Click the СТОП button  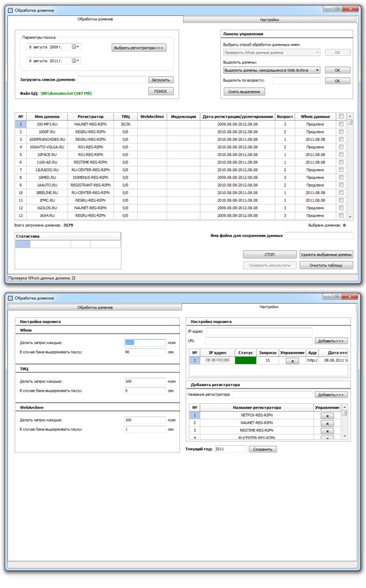click(270, 254)
